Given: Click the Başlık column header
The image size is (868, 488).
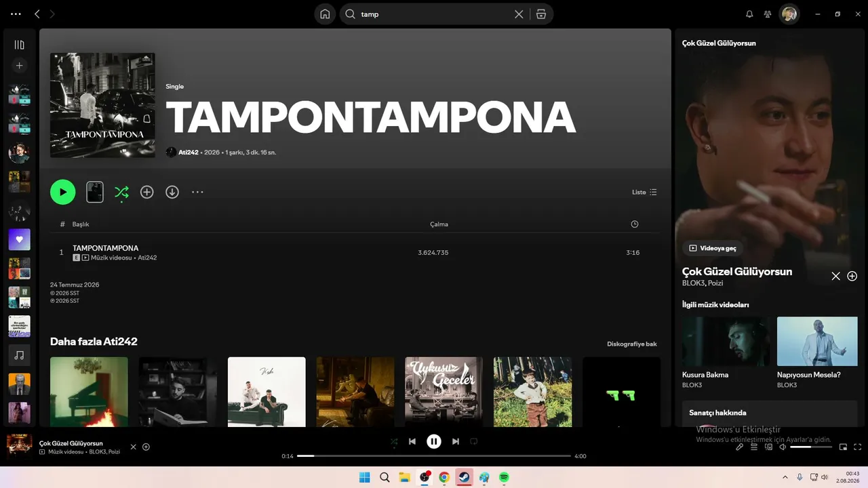Looking at the screenshot, I should [81, 224].
